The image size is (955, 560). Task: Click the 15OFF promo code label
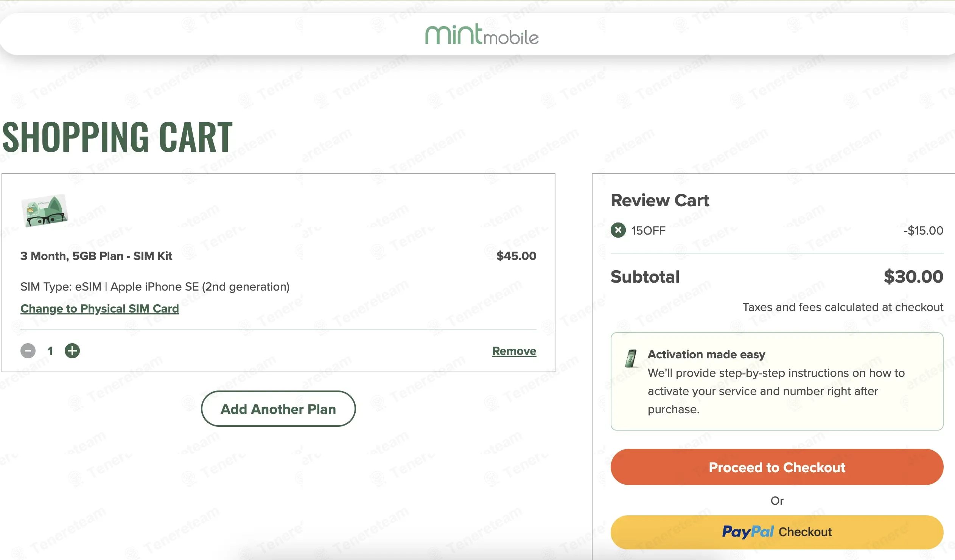(649, 230)
